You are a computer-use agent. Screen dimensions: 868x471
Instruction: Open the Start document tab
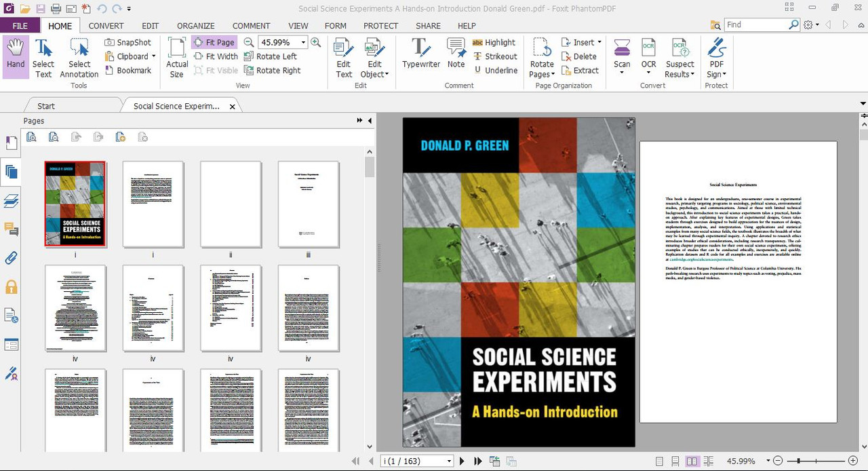(46, 106)
